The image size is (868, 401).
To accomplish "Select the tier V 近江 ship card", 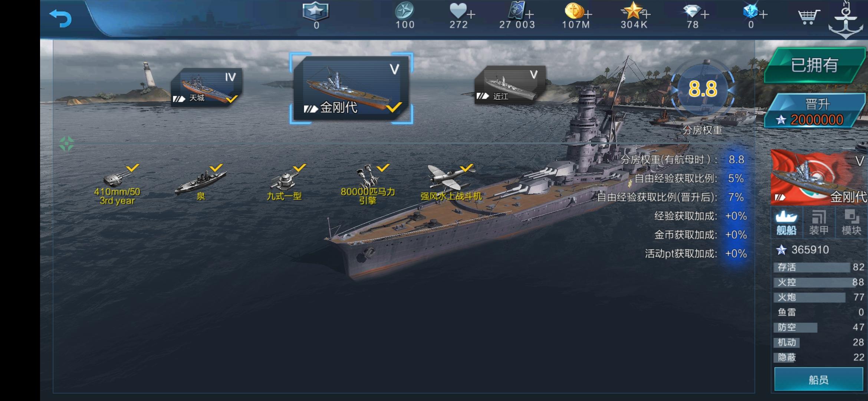I will (x=510, y=85).
